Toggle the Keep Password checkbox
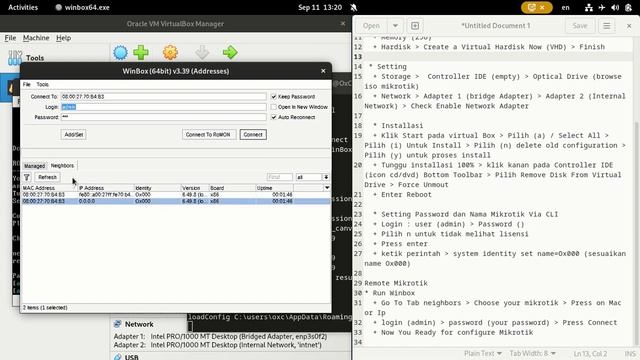The image size is (640, 360). pyautogui.click(x=274, y=97)
